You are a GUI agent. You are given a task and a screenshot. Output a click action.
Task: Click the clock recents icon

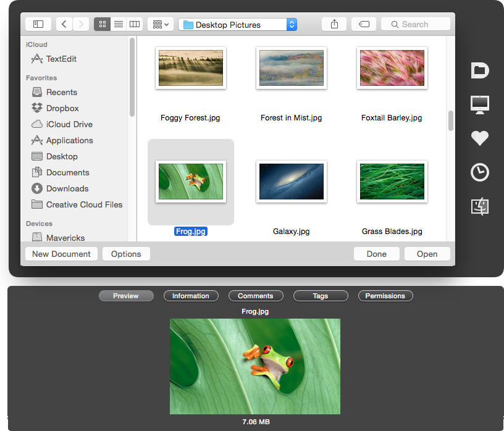click(x=479, y=173)
